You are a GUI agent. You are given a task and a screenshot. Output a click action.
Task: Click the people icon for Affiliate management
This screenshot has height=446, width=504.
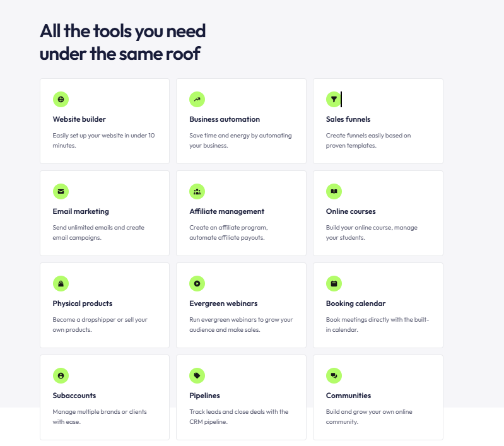pos(197,191)
